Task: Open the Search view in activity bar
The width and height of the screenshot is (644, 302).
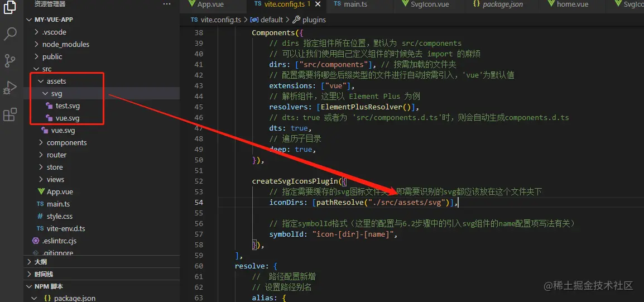Action: coord(10,34)
